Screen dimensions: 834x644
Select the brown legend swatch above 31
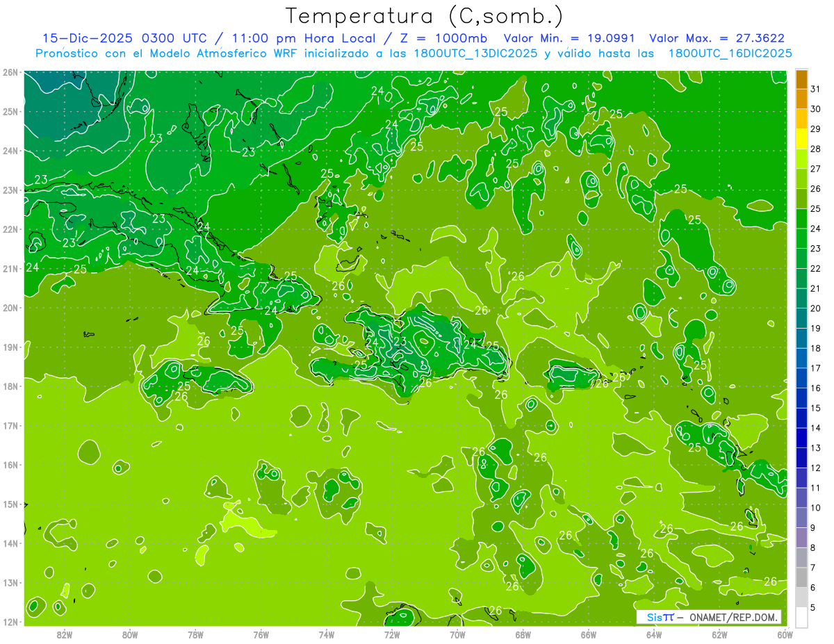point(801,79)
